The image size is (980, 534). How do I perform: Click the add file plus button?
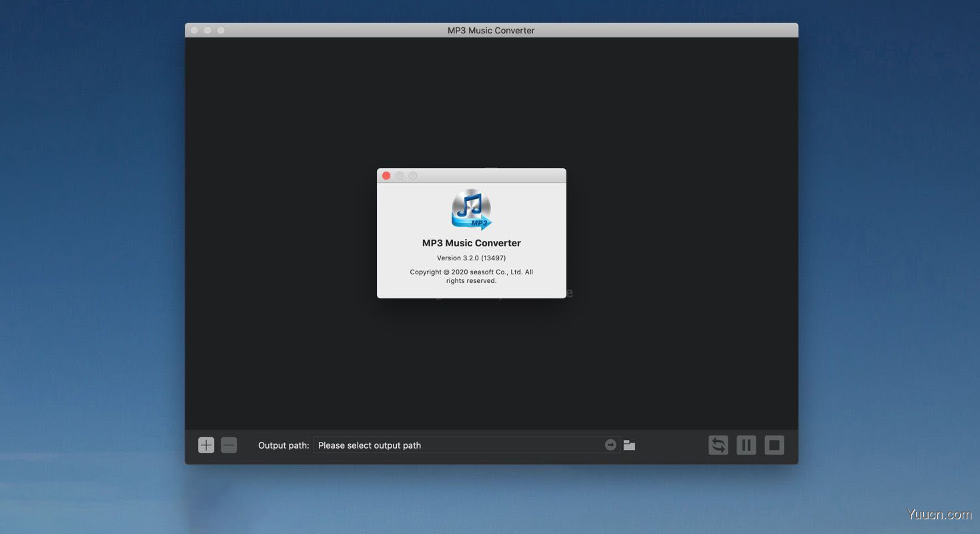pos(206,445)
